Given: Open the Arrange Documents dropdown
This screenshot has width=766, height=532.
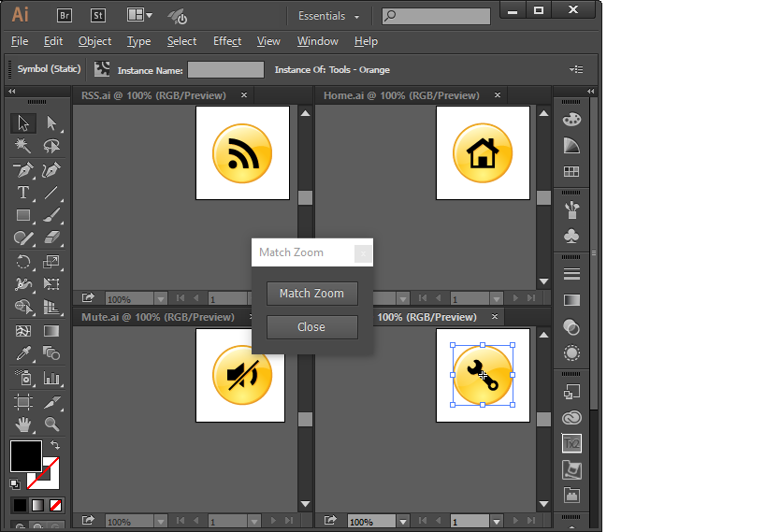Looking at the screenshot, I should click(139, 15).
